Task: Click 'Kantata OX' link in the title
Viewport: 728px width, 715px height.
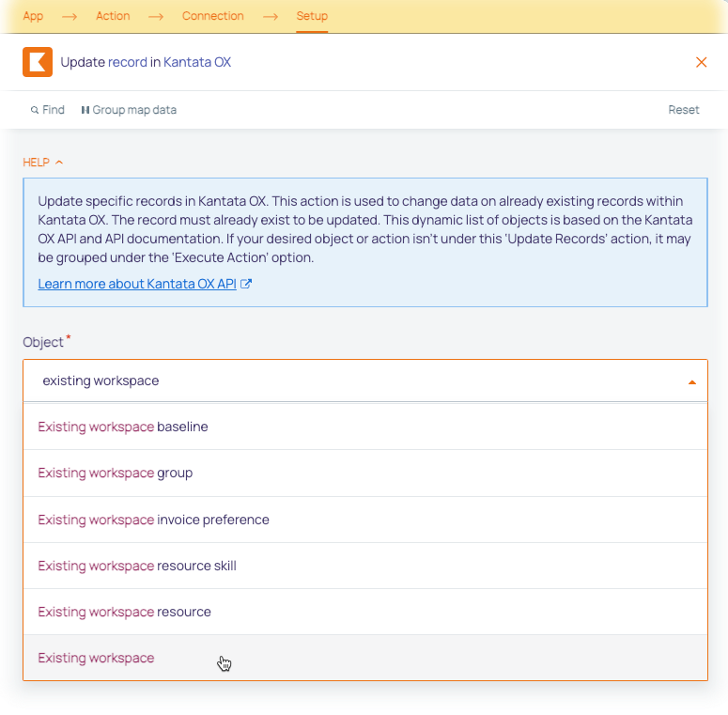Action: [x=197, y=62]
